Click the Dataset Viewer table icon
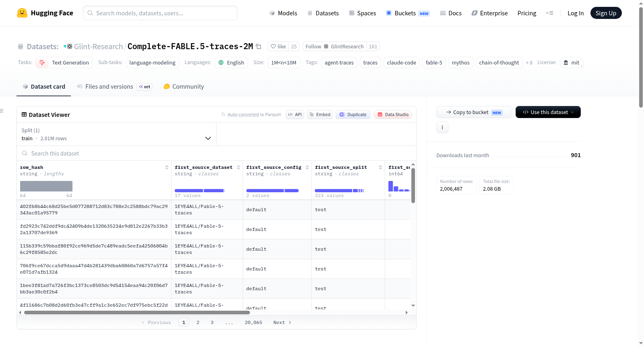644x347 pixels. (24, 114)
